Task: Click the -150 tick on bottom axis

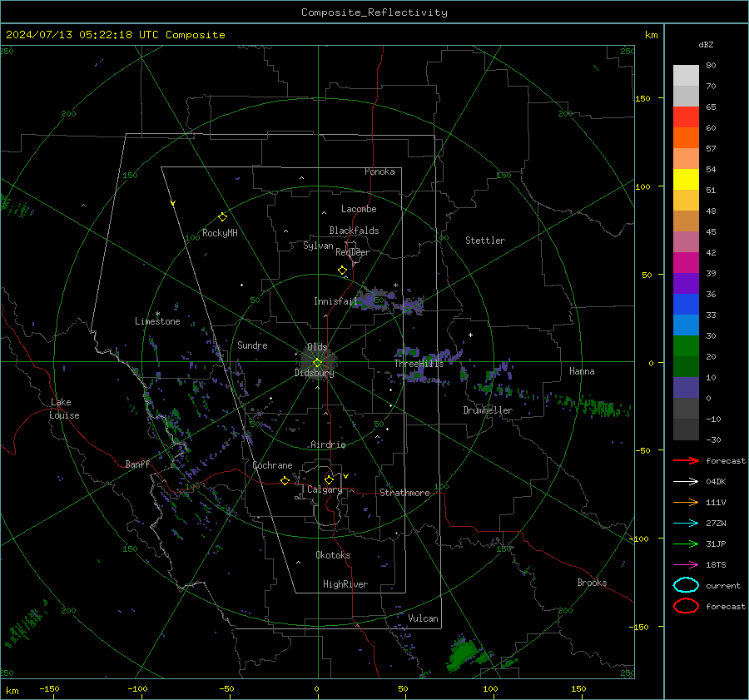Action: [49, 688]
